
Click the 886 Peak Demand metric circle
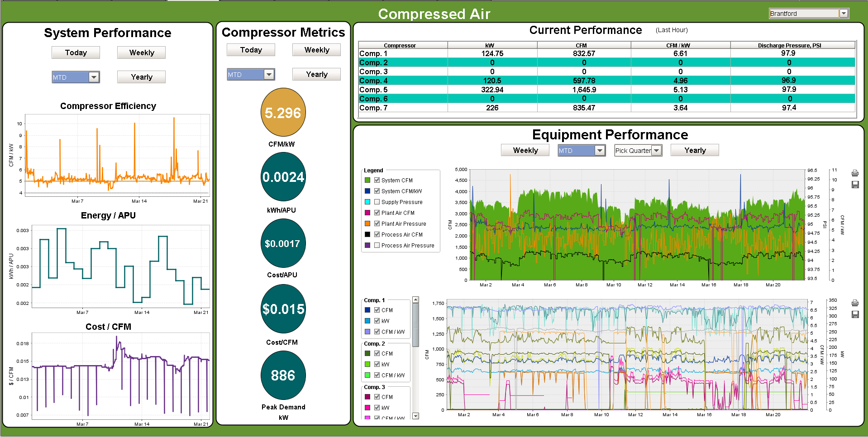click(x=283, y=375)
